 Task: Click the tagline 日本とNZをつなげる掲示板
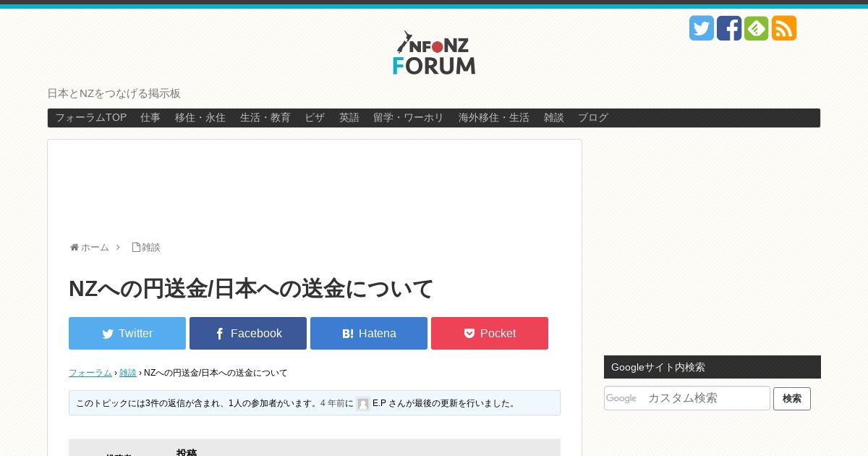pos(114,93)
